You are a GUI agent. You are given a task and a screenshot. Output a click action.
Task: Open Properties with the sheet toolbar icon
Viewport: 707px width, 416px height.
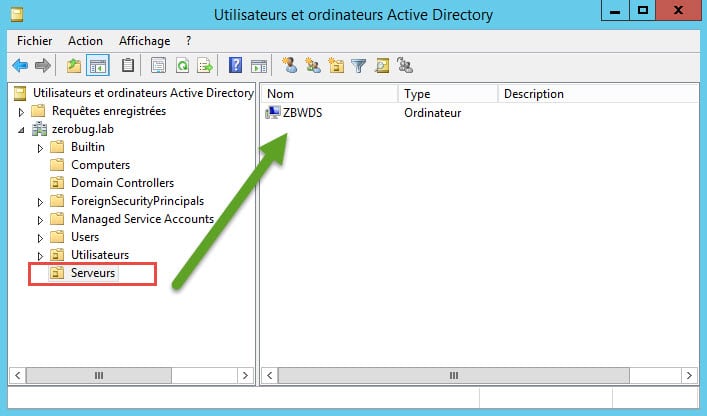[x=158, y=66]
